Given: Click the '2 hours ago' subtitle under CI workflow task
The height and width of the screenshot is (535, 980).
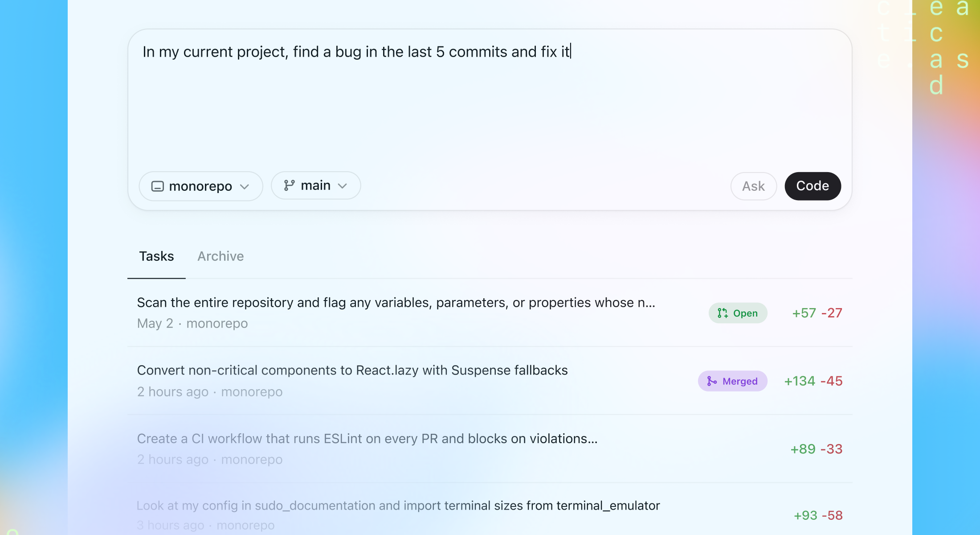Looking at the screenshot, I should tap(173, 460).
